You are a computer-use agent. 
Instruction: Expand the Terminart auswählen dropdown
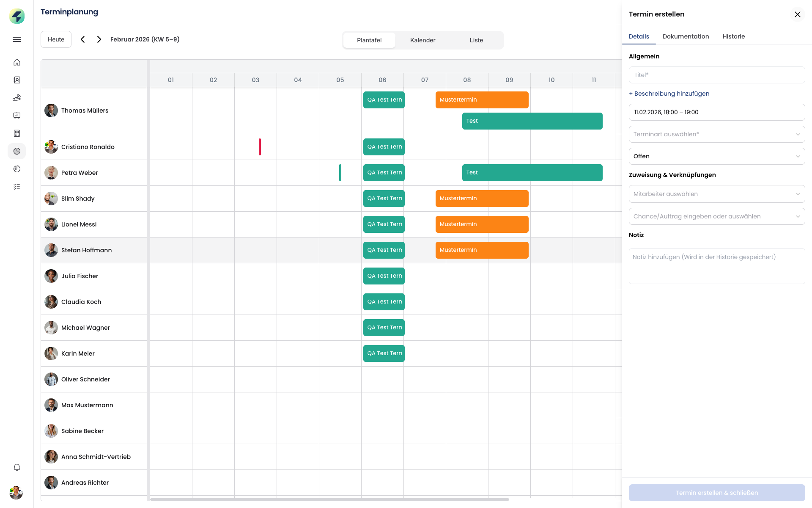(716, 134)
